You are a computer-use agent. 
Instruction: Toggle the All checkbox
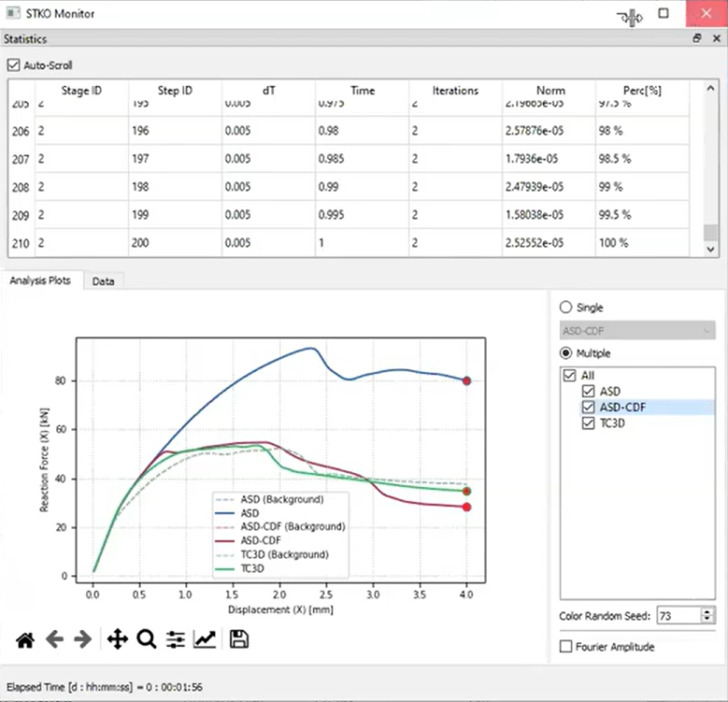(x=570, y=375)
